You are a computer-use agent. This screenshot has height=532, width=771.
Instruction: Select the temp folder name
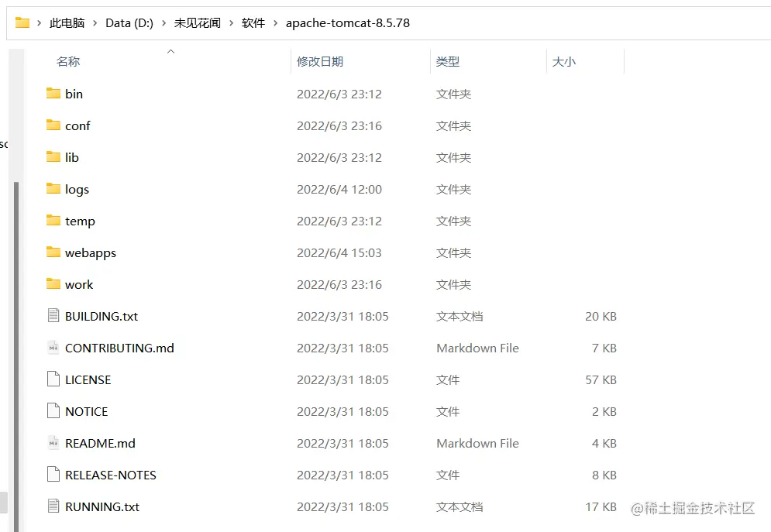click(x=80, y=221)
